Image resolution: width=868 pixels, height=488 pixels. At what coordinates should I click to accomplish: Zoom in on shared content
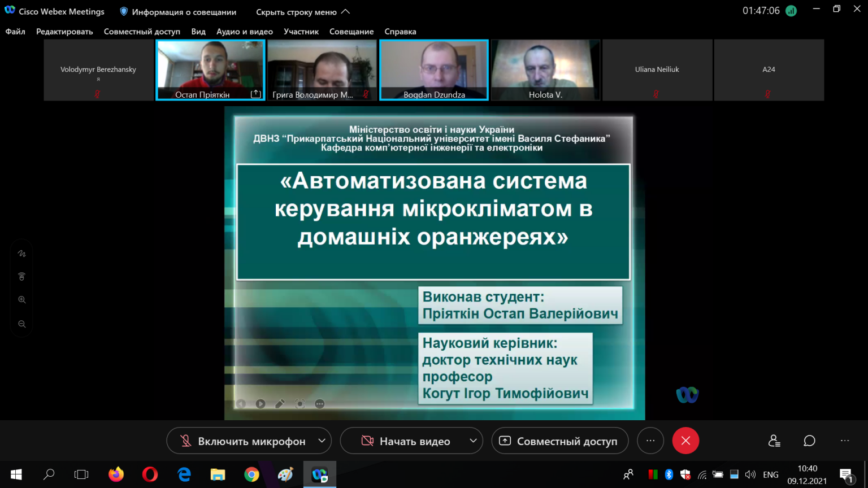22,300
